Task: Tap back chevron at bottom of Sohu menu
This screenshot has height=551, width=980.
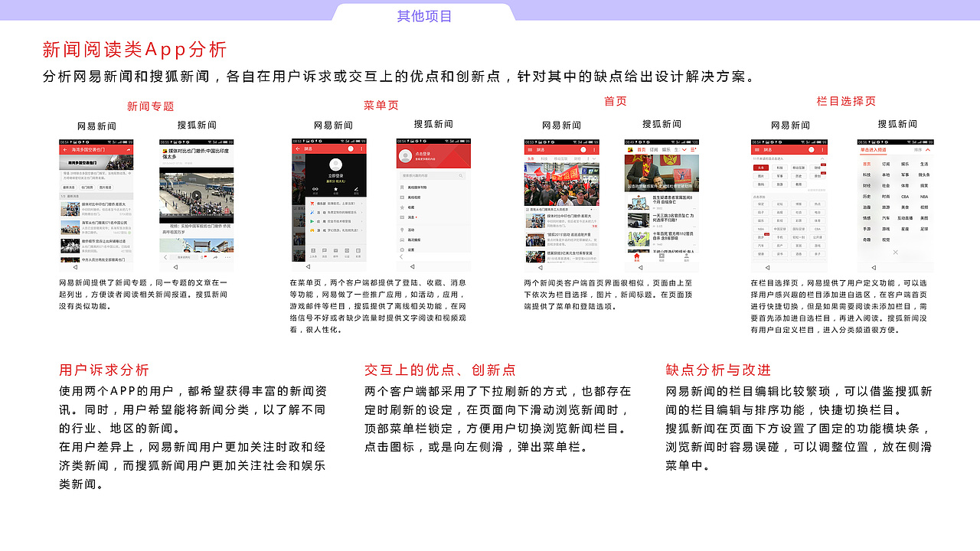Action: tap(401, 257)
